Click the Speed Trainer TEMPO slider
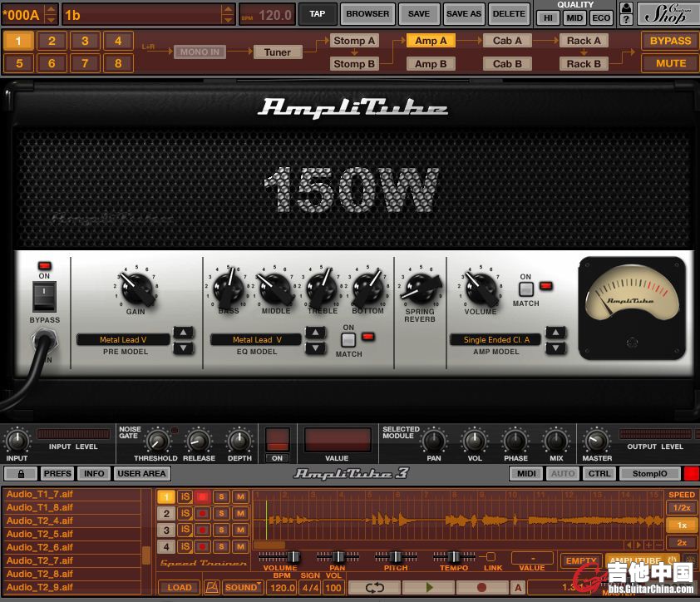Image resolution: width=700 pixels, height=602 pixels. 453,556
